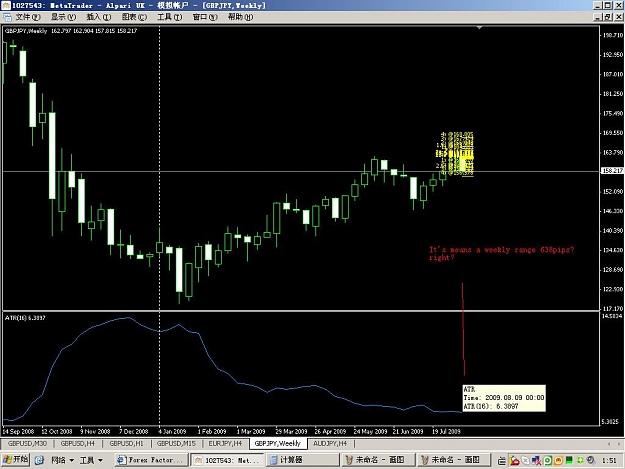Switch to the GBPUSD,H4 chart tab

point(78,443)
